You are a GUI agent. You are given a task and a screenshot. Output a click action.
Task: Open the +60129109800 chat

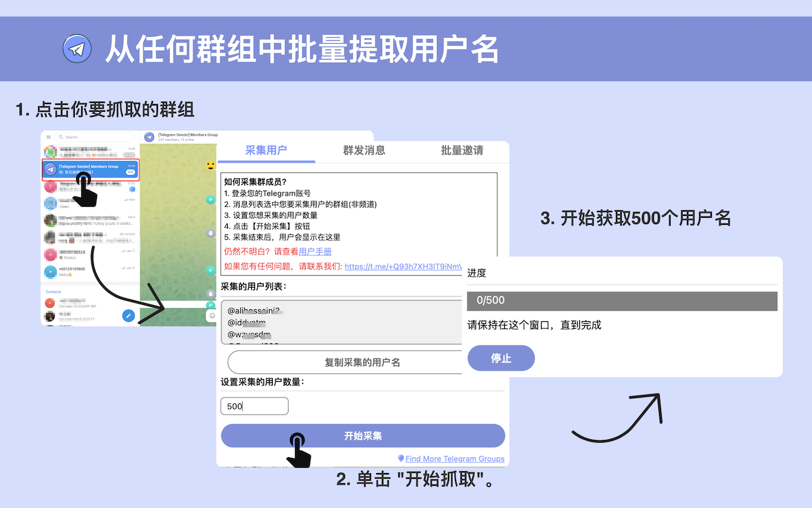pos(91,272)
